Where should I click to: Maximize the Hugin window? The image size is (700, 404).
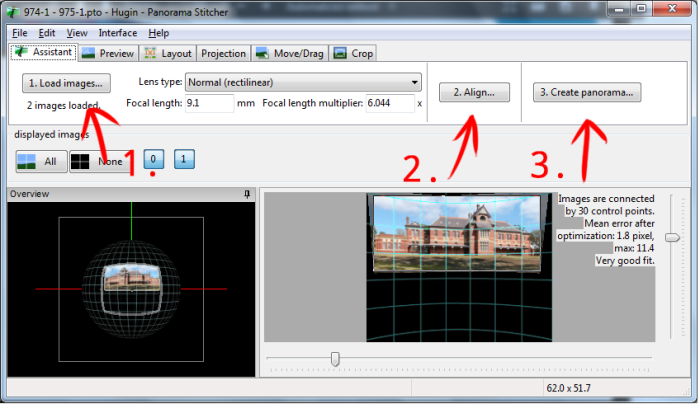[641, 9]
